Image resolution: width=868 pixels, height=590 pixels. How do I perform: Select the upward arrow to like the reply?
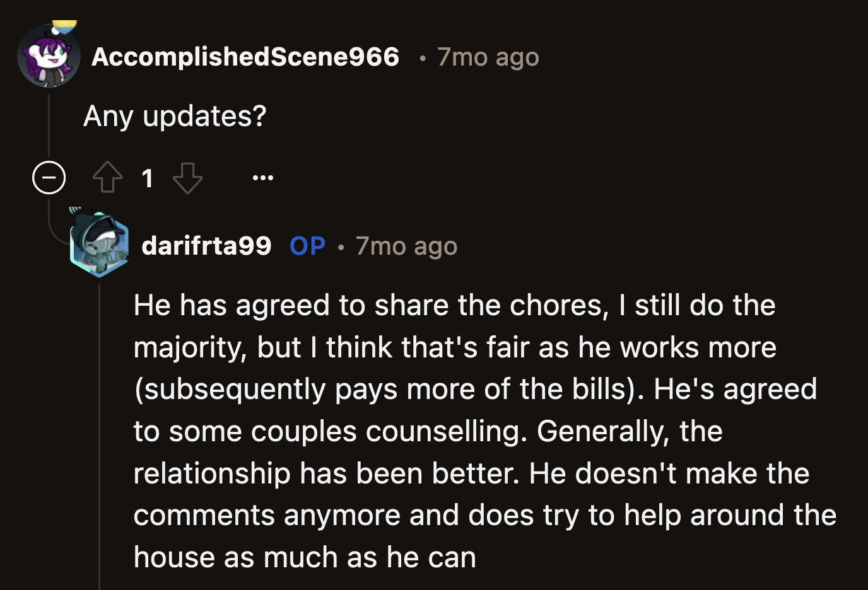108,177
